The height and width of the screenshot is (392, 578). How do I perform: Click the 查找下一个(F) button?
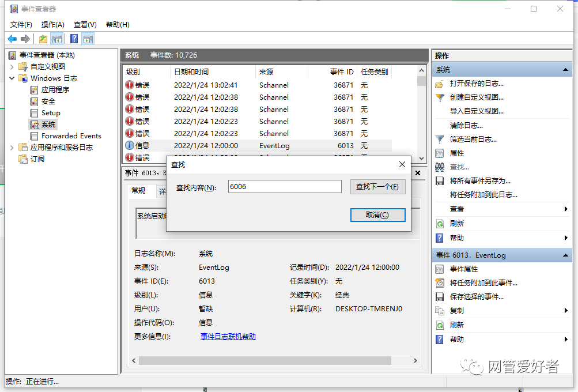[377, 186]
